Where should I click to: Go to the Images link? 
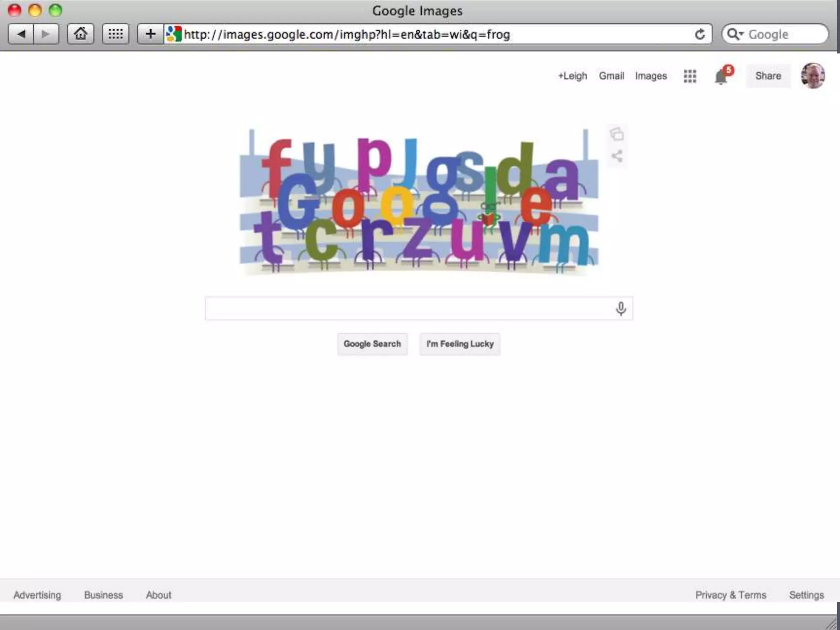point(651,76)
